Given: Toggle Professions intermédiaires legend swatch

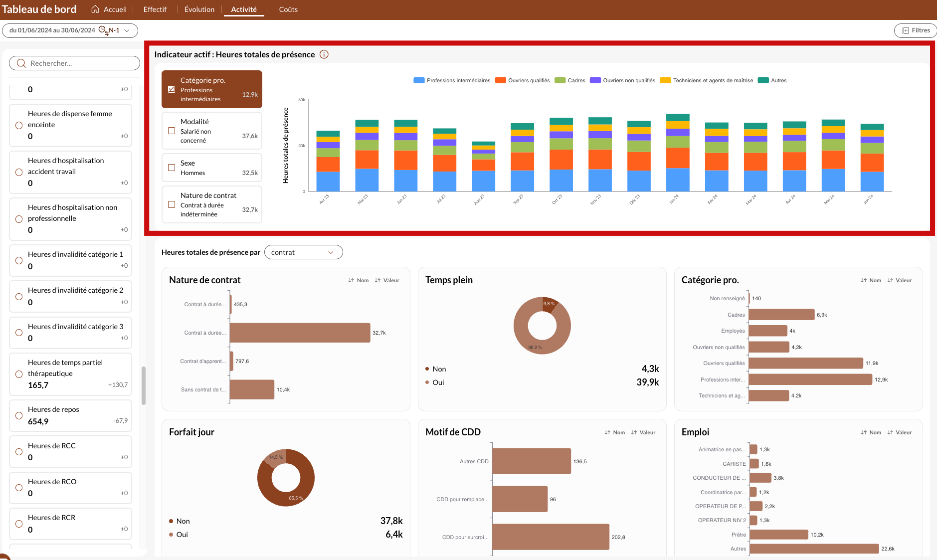Looking at the screenshot, I should [419, 80].
